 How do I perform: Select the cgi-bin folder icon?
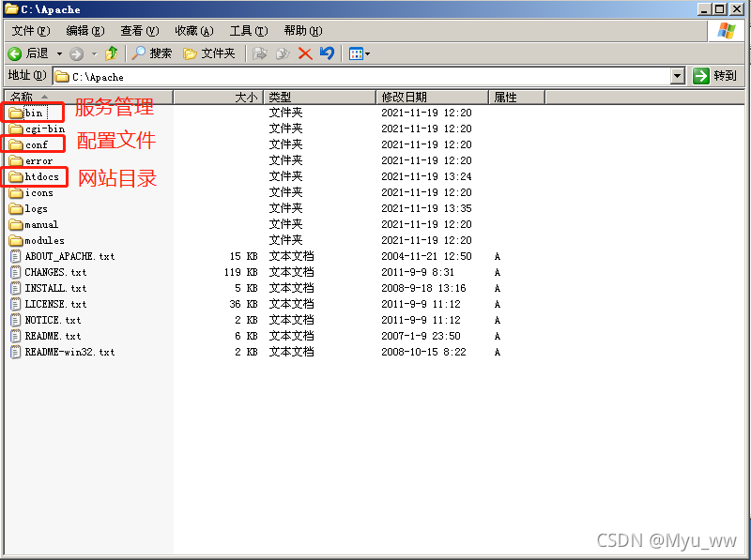[x=16, y=129]
